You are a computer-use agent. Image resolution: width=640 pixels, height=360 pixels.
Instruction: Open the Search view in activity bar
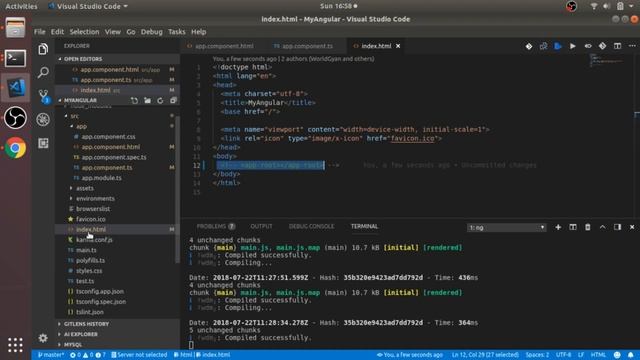(43, 73)
